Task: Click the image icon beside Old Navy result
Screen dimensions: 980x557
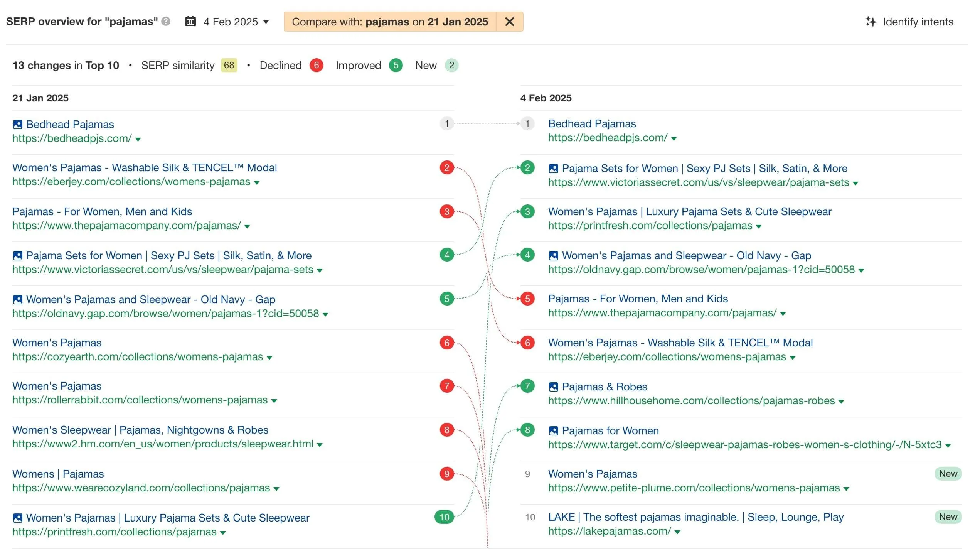Action: coord(554,255)
